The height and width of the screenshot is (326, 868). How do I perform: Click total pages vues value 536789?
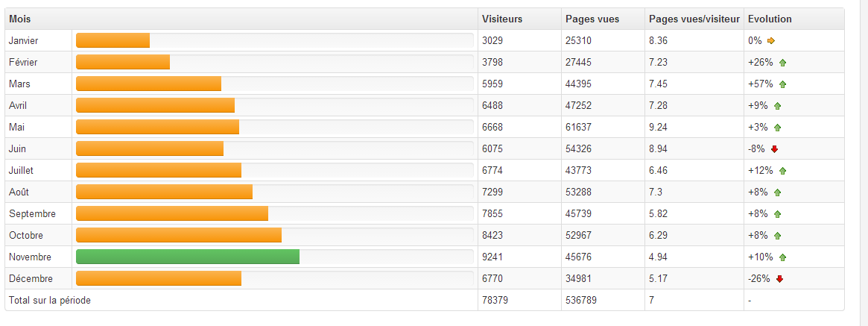[580, 300]
